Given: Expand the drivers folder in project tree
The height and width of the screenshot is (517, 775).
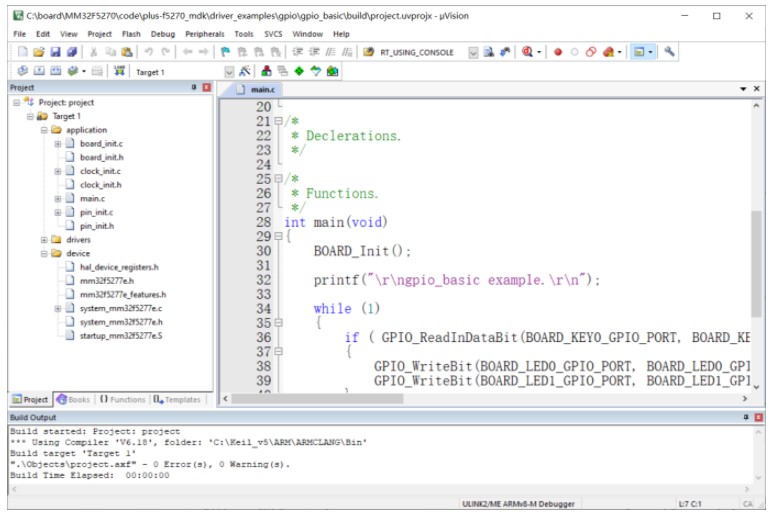Looking at the screenshot, I should pos(44,240).
